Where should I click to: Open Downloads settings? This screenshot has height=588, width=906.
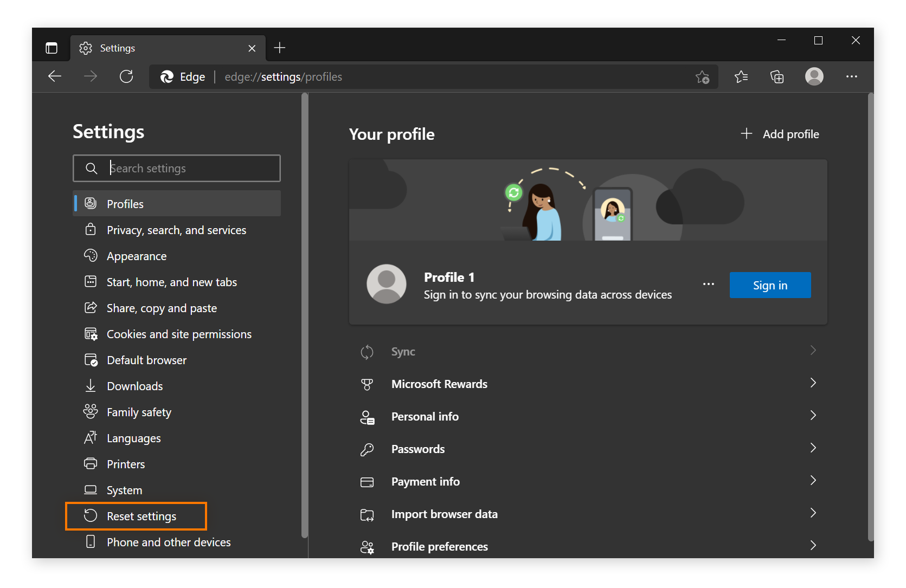[177, 386]
